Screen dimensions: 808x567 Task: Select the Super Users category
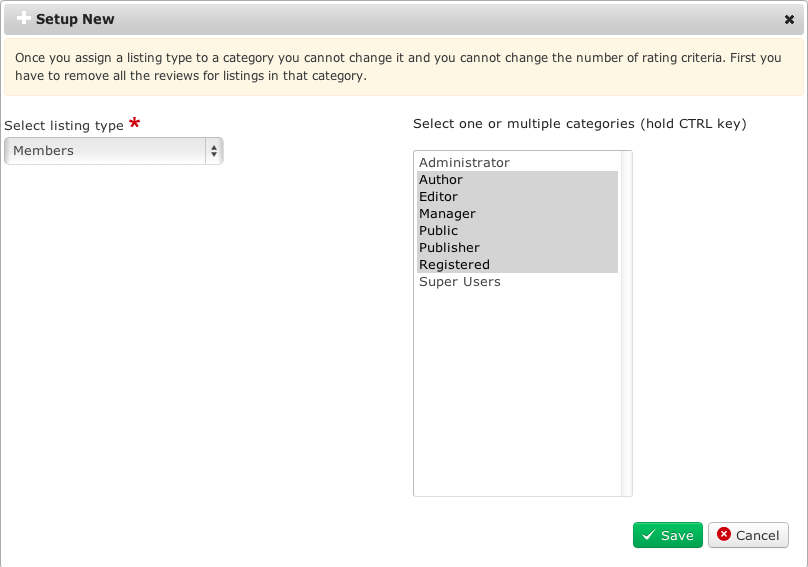click(460, 282)
